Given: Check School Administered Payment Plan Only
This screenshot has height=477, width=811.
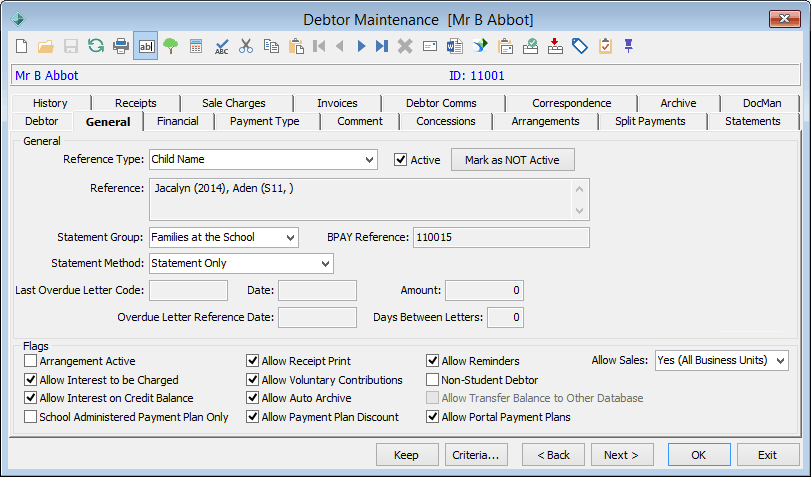Looking at the screenshot, I should tap(31, 416).
